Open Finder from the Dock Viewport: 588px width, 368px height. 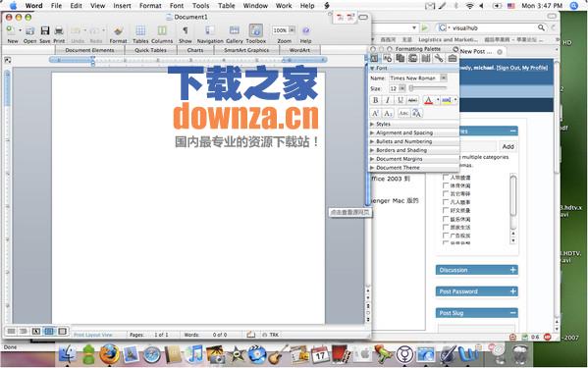[68, 354]
